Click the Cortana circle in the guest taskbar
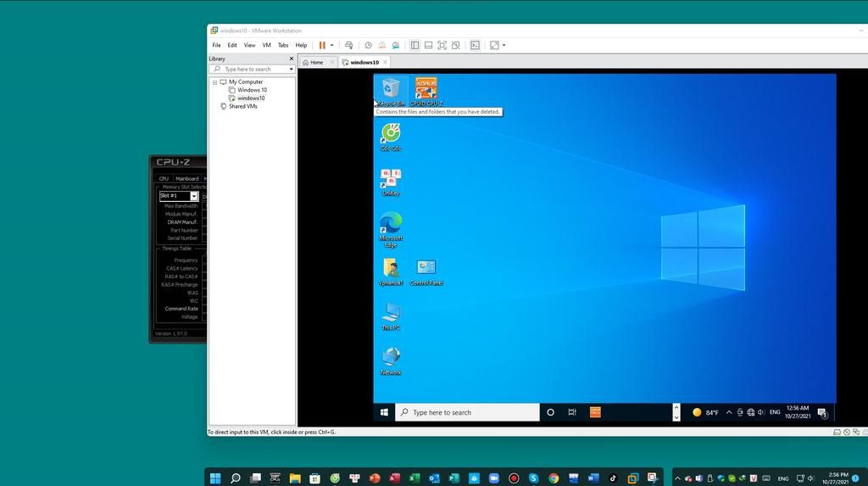The height and width of the screenshot is (486, 868). (550, 412)
